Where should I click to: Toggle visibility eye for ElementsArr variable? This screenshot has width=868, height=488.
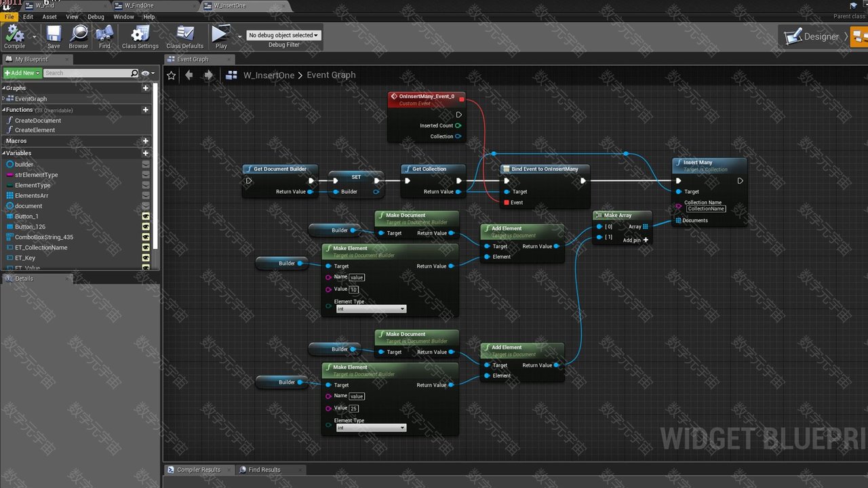(146, 196)
